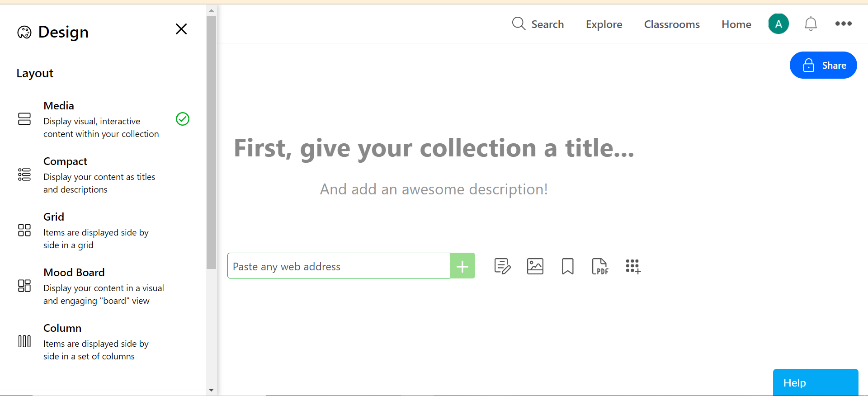Viewport: 868px width, 396px height.
Task: Click the green plus add link button
Action: pos(462,266)
